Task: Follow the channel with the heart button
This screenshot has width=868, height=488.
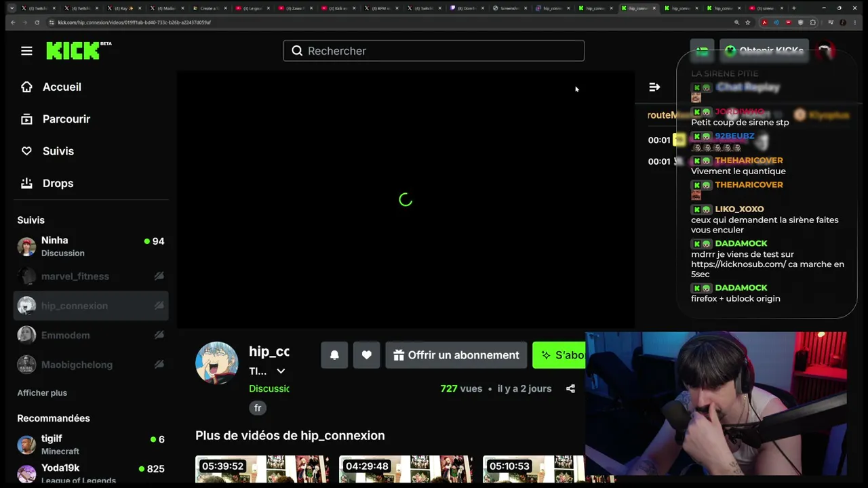Action: (x=367, y=355)
